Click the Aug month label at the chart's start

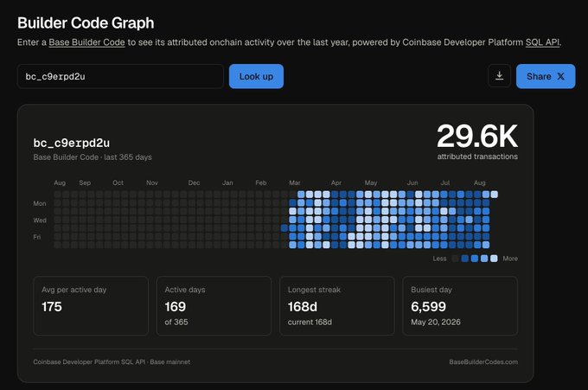coord(60,182)
